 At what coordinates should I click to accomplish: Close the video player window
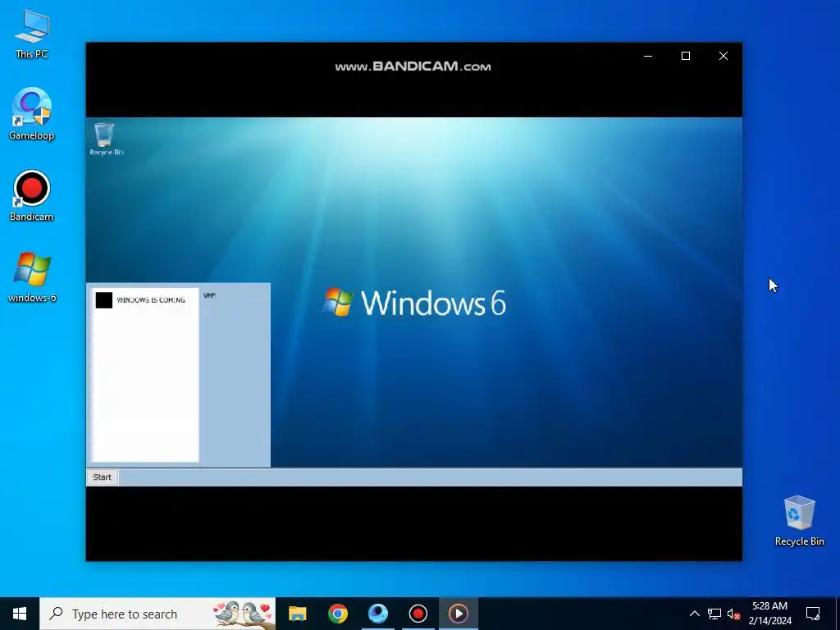click(x=724, y=56)
